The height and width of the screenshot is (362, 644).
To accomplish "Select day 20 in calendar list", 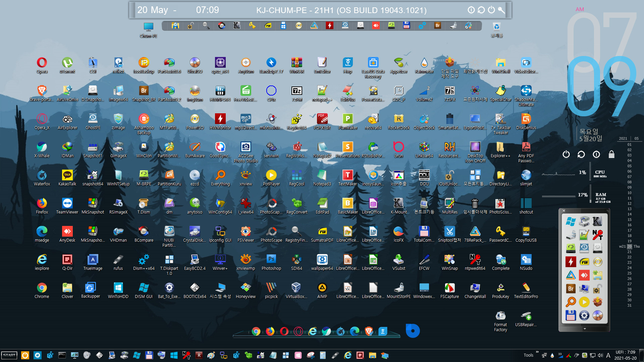I will (630, 246).
